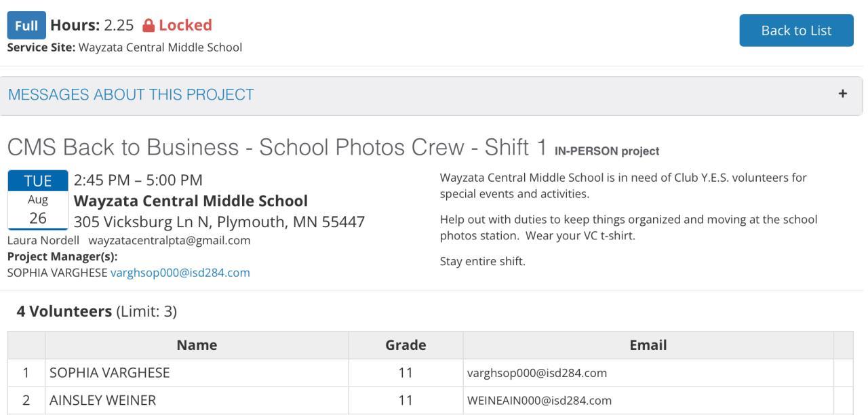Viewport: 868px width, 415px height.
Task: Click the TUE Aug 26 calendar date icon
Action: tap(38, 200)
